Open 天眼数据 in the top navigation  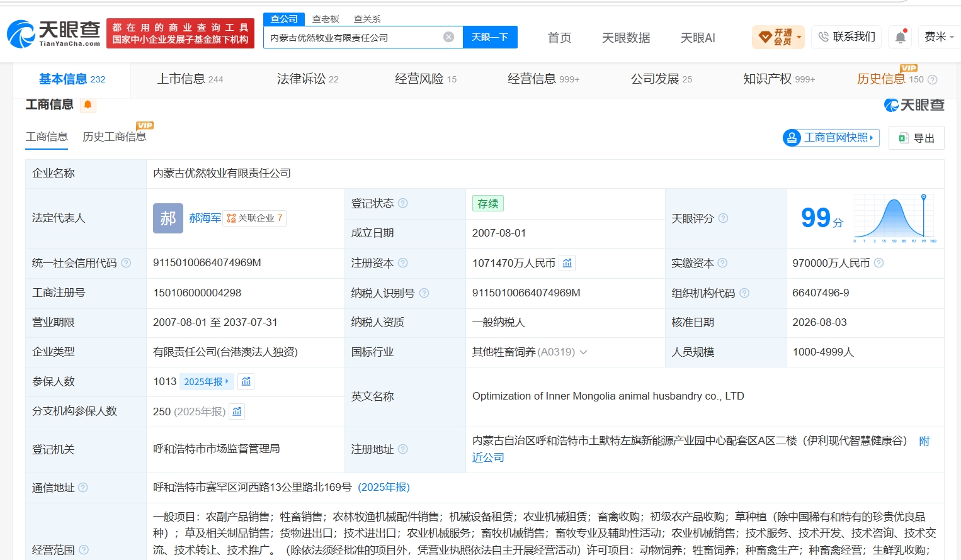click(x=626, y=38)
